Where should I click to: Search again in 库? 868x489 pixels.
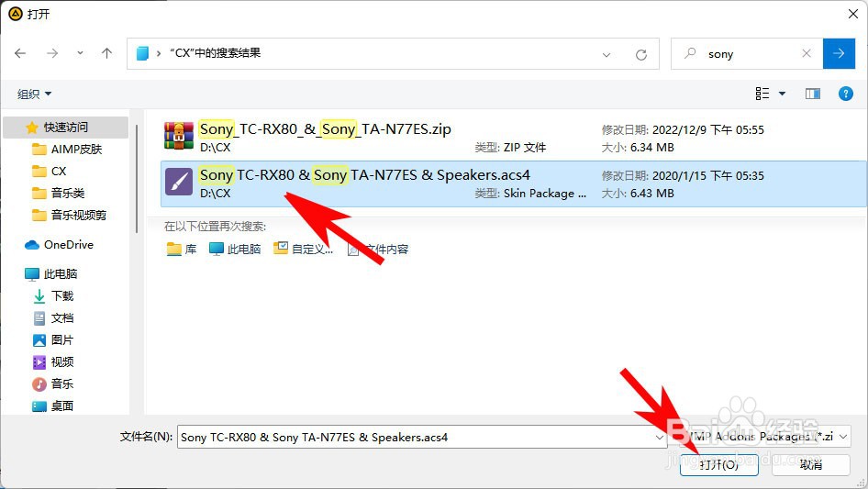pyautogui.click(x=182, y=250)
